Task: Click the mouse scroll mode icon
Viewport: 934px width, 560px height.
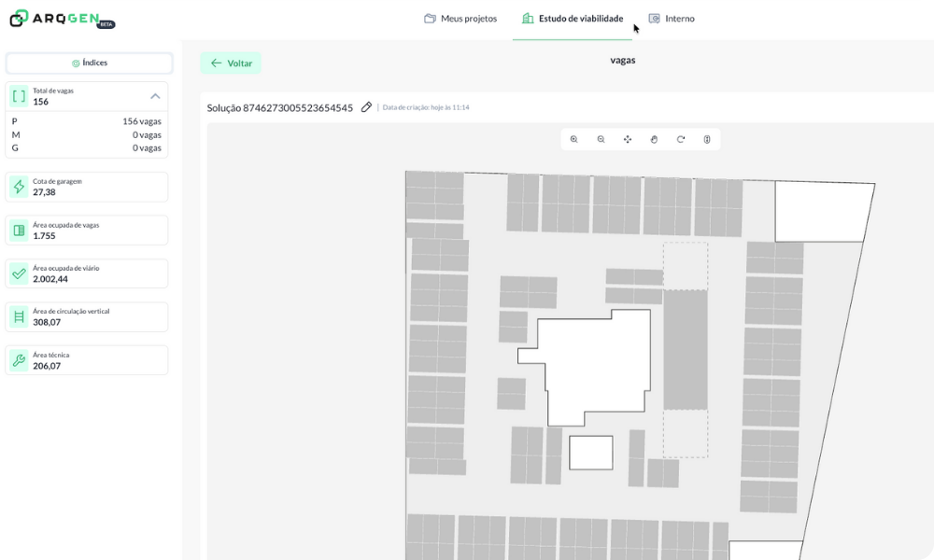Action: 707,139
